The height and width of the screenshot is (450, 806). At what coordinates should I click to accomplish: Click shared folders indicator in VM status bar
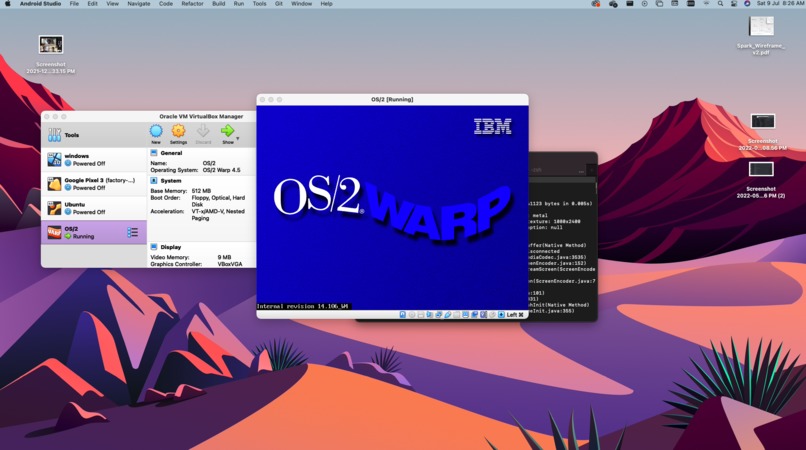[456, 314]
